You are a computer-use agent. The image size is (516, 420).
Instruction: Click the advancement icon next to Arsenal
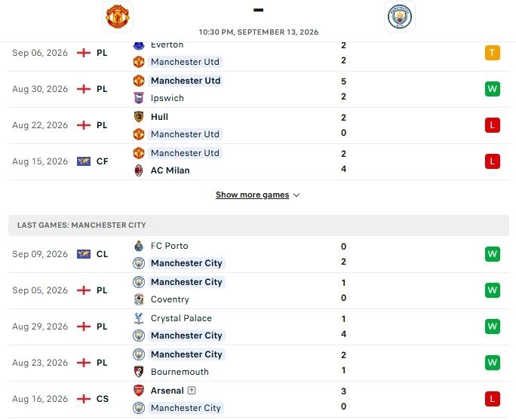coord(192,391)
